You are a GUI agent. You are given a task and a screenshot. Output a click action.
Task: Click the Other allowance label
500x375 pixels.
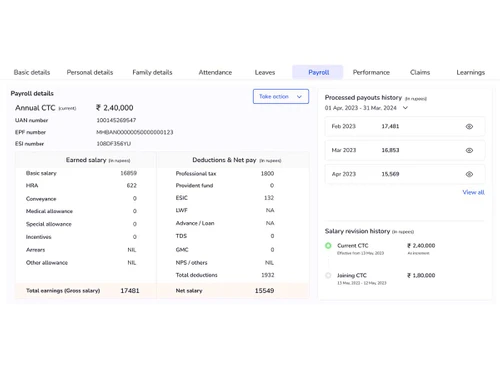pos(47,263)
